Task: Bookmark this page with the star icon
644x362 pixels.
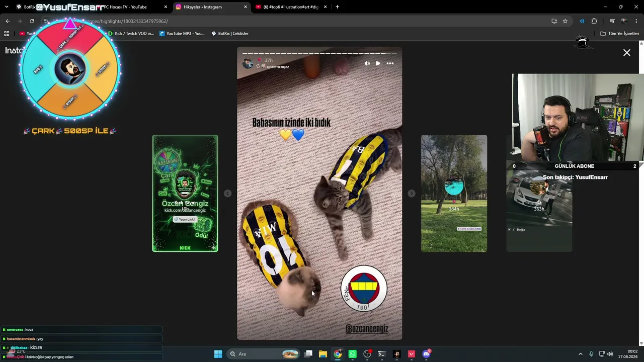Action: [565, 21]
